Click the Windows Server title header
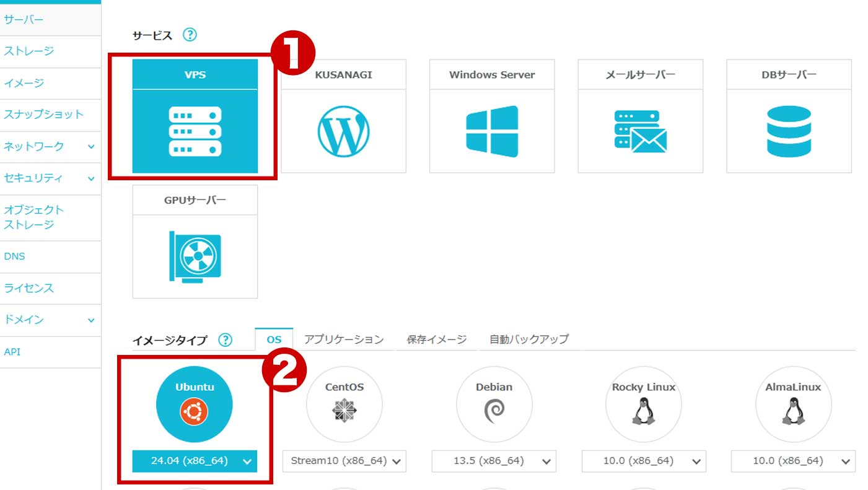This screenshot has height=490, width=868. pyautogui.click(x=492, y=75)
